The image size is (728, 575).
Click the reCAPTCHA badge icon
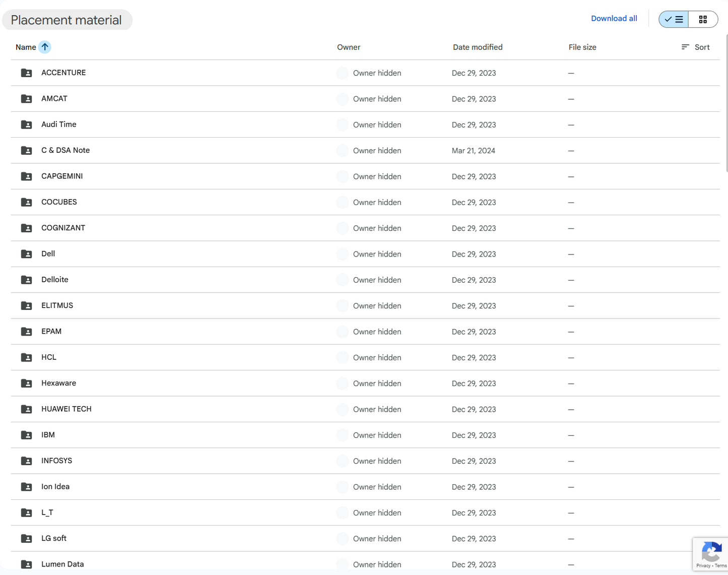coord(711,552)
